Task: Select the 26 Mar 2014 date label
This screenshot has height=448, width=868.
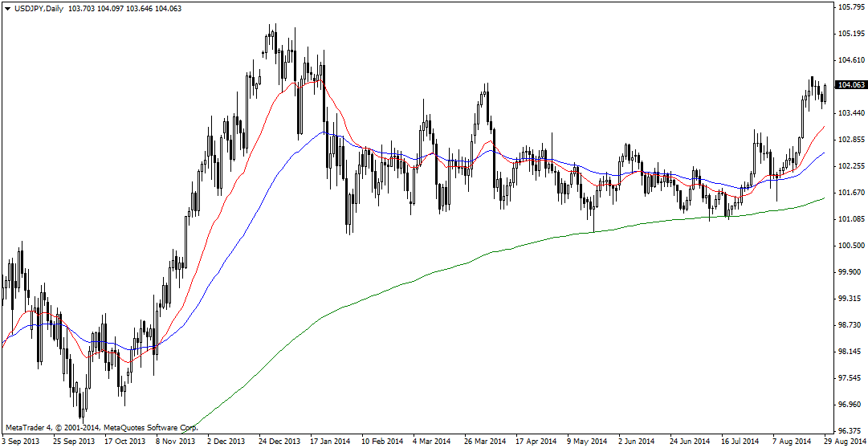Action: (x=485, y=442)
